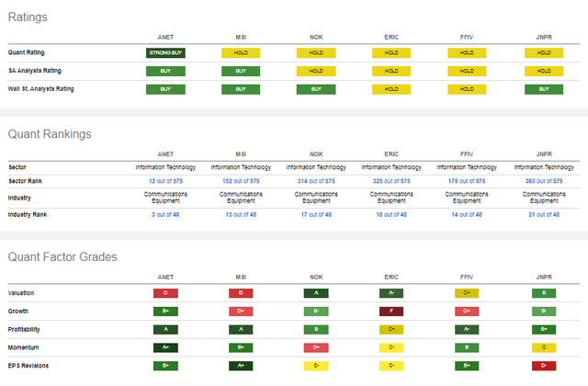Screen dimensions: 588x386
Task: Click the 'Ratings' section heading
Action: click(x=28, y=17)
